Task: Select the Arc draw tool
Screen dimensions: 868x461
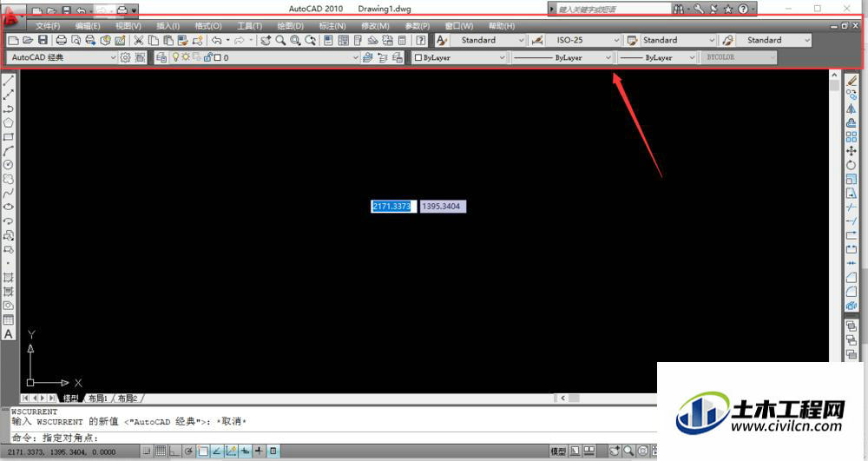Action: [x=9, y=151]
